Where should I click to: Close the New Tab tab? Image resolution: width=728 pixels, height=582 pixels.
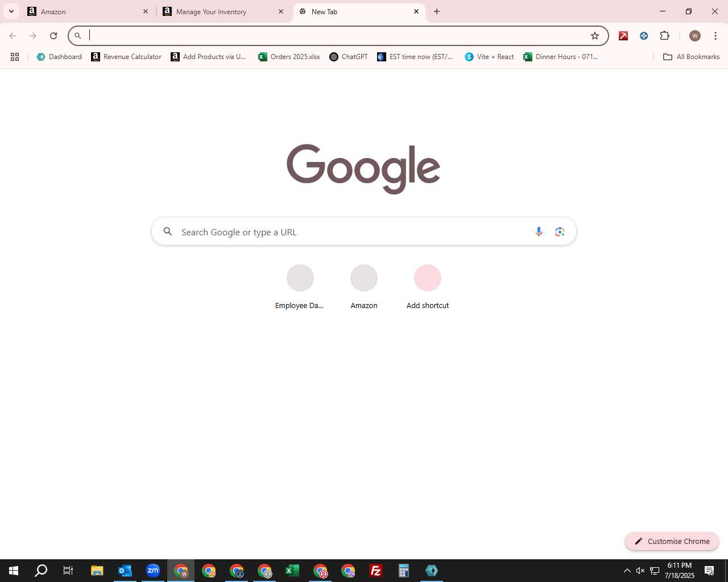tap(416, 11)
